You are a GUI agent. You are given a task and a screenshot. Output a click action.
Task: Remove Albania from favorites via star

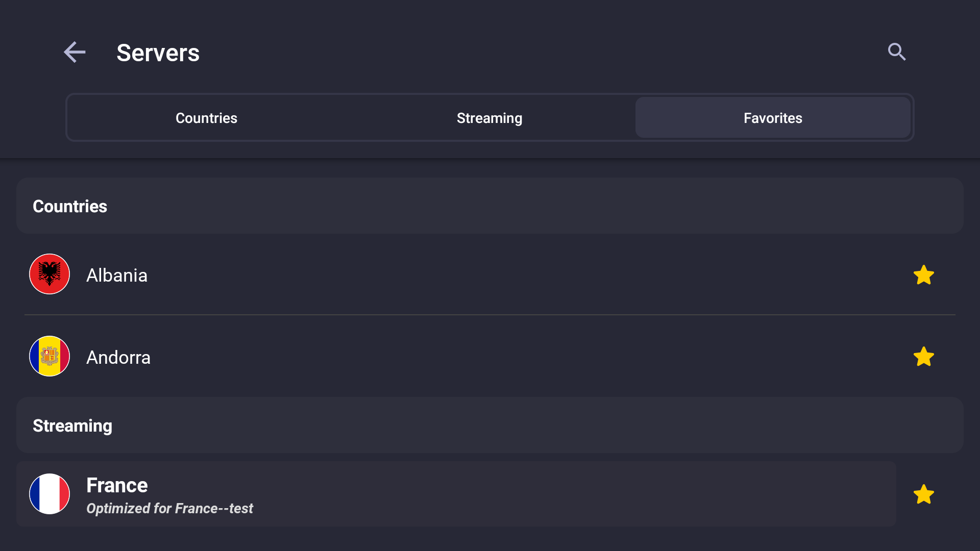click(923, 275)
